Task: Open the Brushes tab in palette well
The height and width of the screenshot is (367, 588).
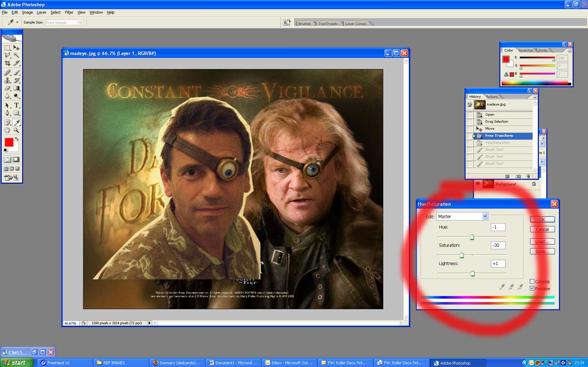Action: [x=305, y=23]
